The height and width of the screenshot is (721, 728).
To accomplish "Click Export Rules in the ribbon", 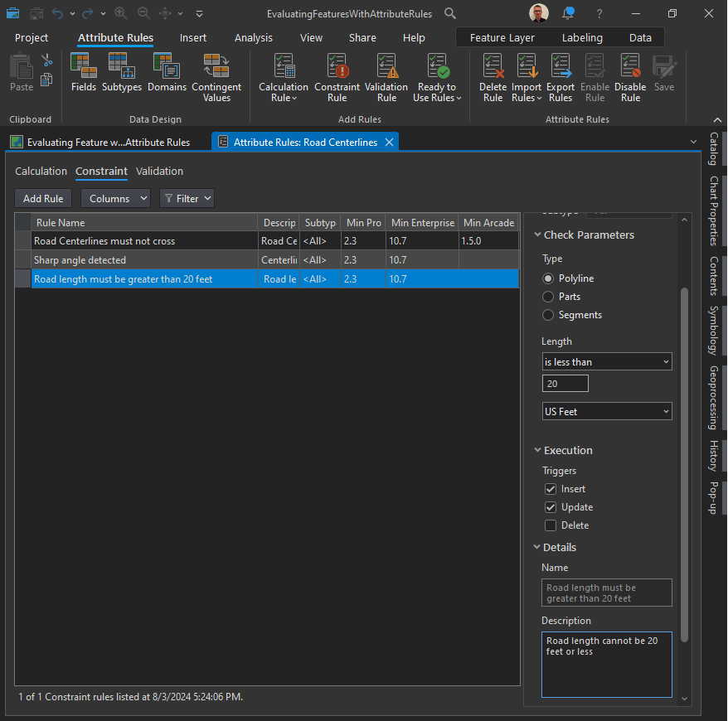I will [561, 77].
